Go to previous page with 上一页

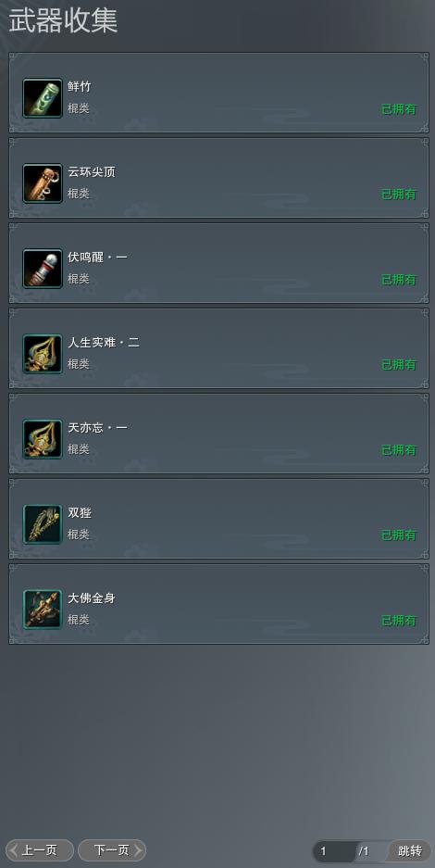39,850
